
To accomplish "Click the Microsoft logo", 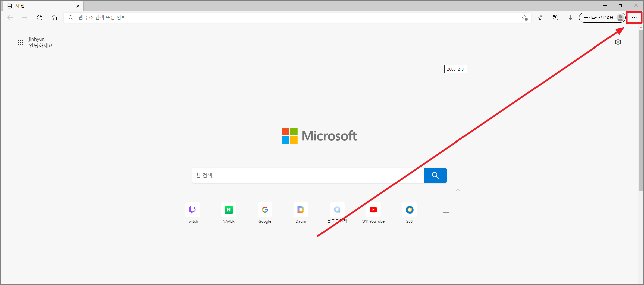I will coord(319,136).
